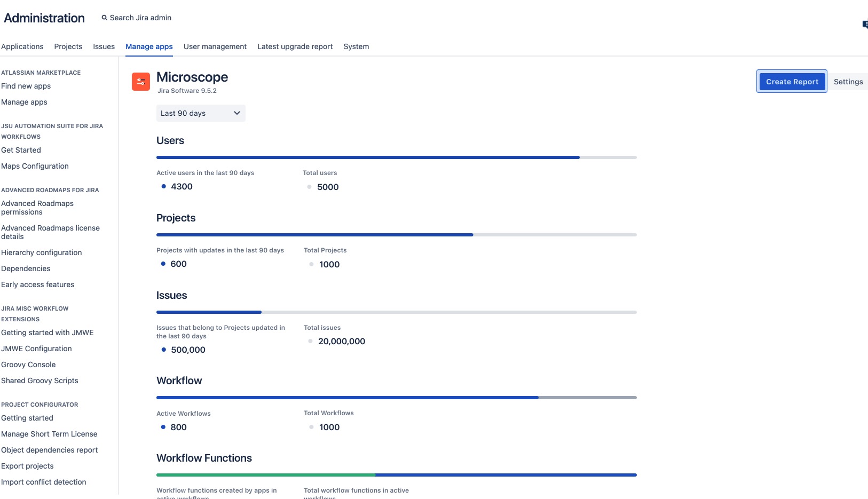868x499 pixels.
Task: Click the feedback icon at top right
Action: tap(865, 24)
